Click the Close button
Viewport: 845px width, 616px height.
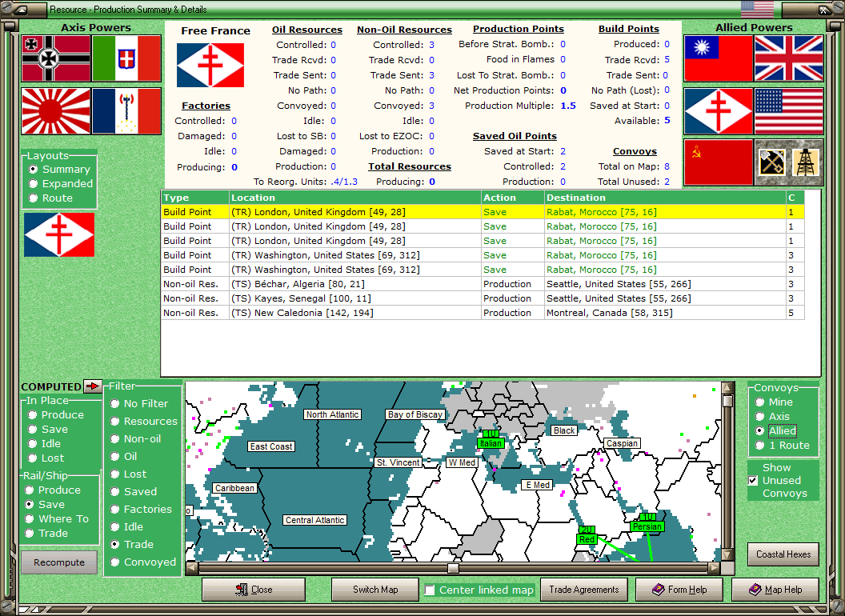pyautogui.click(x=254, y=590)
